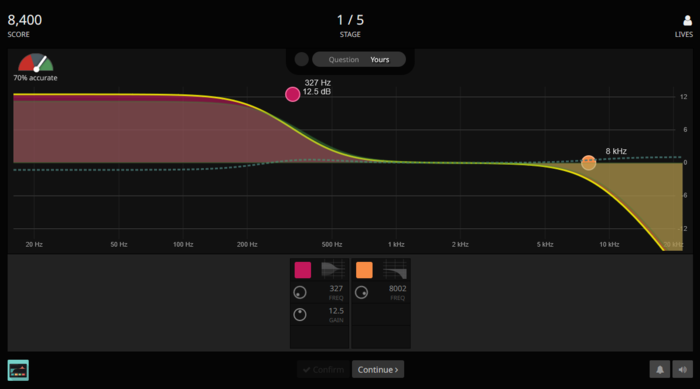Image resolution: width=700 pixels, height=389 pixels.
Task: Click the 8002 FREQ knob
Action: (x=361, y=293)
